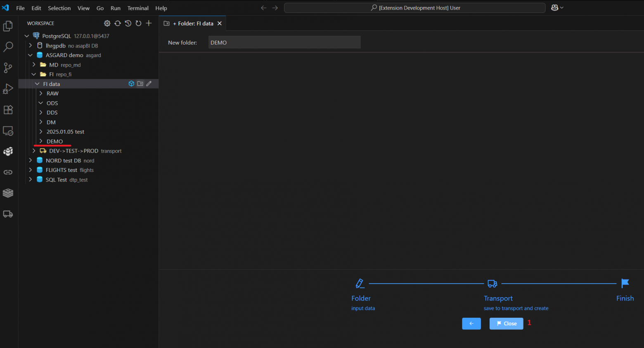Collapse the FI data folder
Viewport: 644px width, 348px height.
coord(37,84)
